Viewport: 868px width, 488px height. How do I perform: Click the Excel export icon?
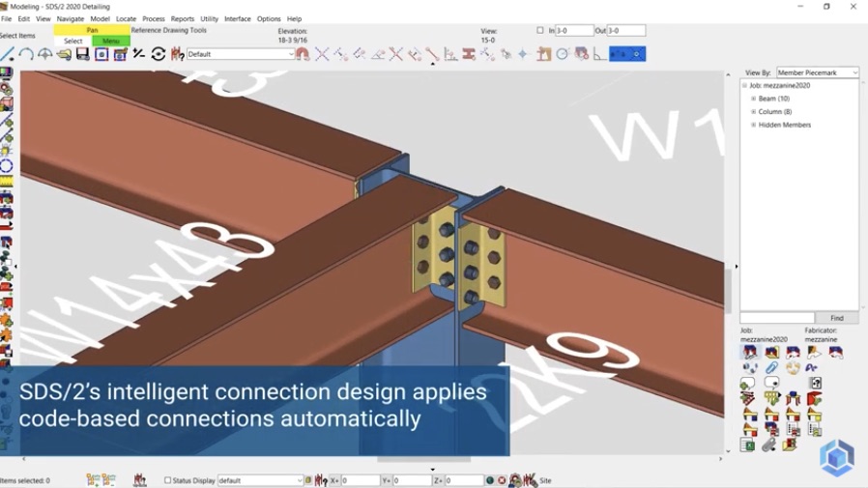pos(747,445)
